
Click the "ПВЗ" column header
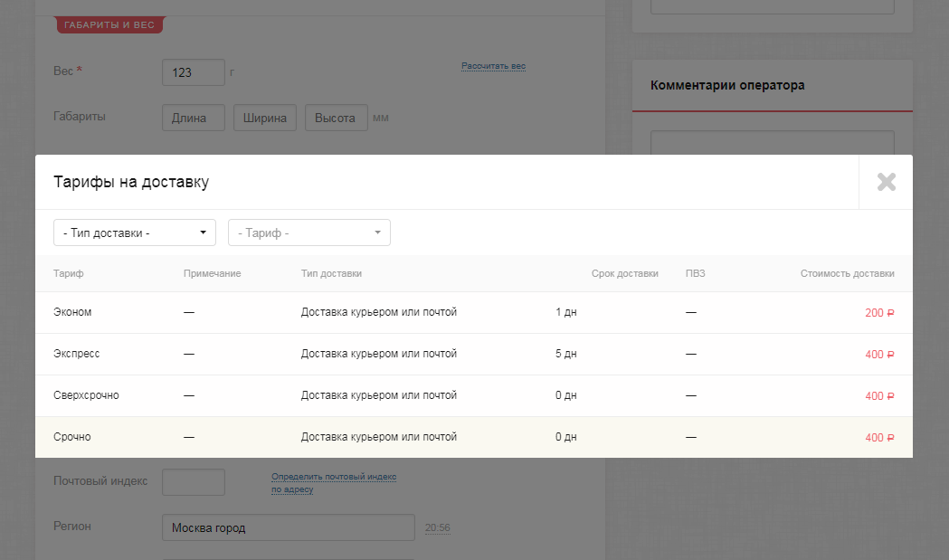pos(696,273)
